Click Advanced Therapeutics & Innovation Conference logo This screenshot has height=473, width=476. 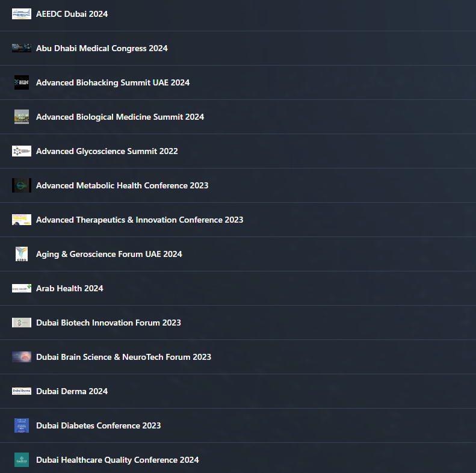tap(22, 220)
